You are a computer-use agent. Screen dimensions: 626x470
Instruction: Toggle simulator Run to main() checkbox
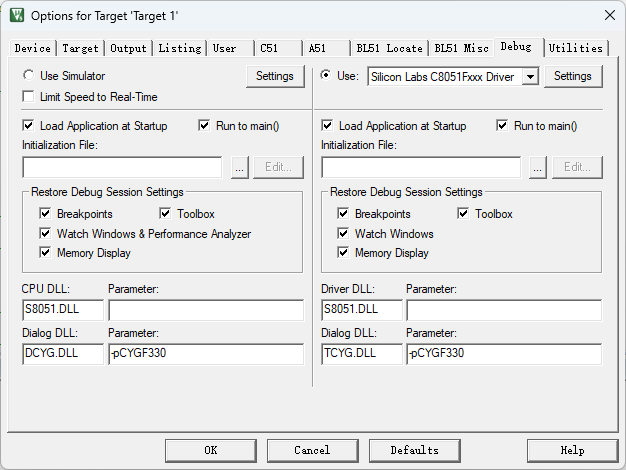click(204, 126)
